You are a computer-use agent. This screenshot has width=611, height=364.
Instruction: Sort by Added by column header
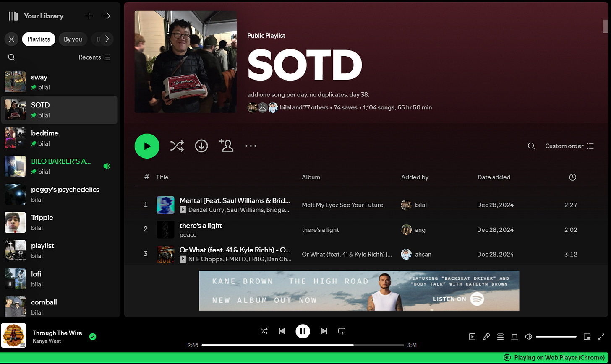415,177
